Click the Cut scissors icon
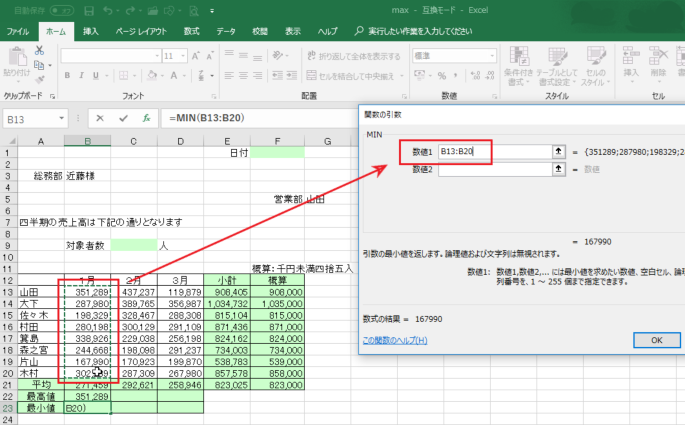 pyautogui.click(x=39, y=51)
